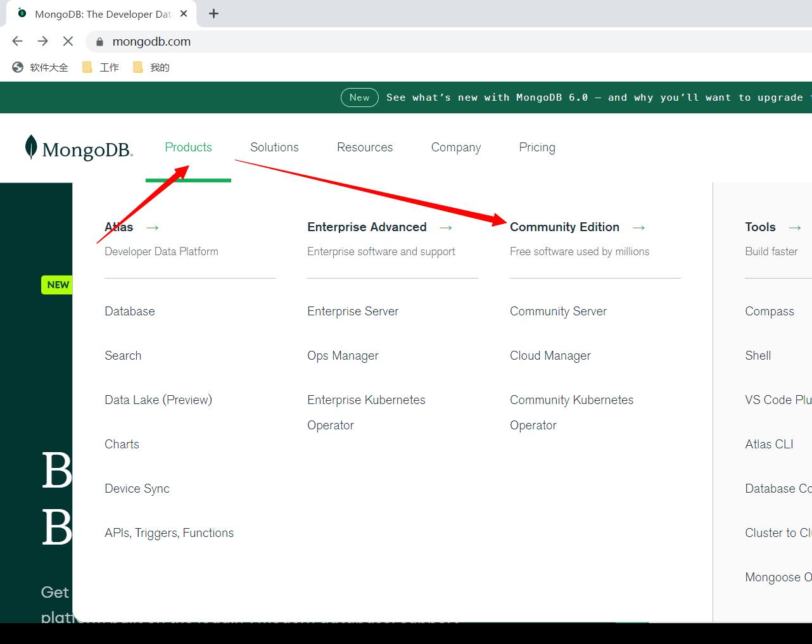
Task: Click the padlock site info icon
Action: click(x=99, y=42)
